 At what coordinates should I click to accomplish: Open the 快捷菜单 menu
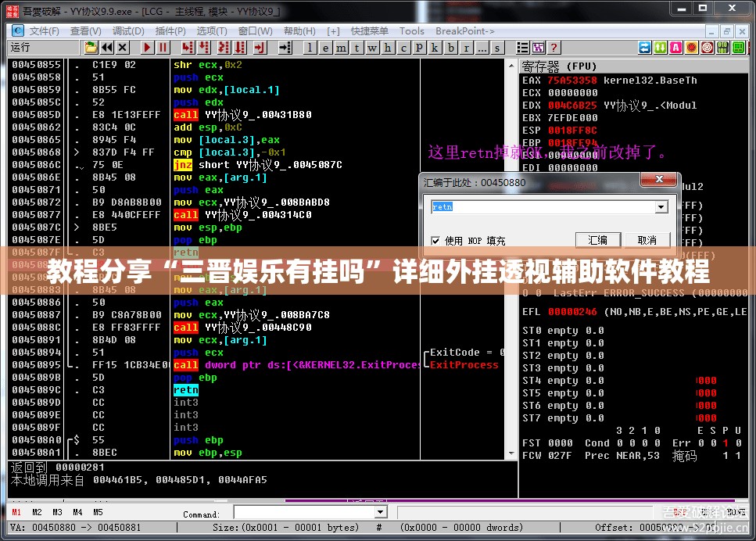(x=370, y=30)
